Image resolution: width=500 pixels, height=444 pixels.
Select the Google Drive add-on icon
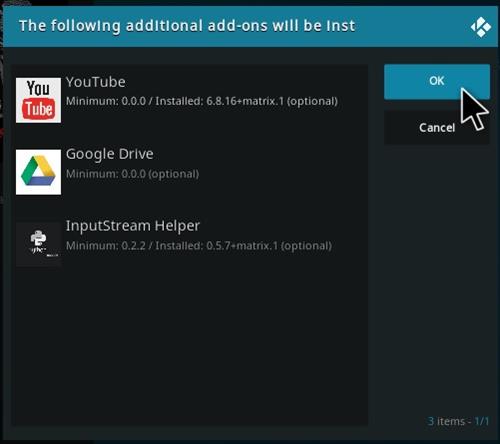pyautogui.click(x=38, y=172)
